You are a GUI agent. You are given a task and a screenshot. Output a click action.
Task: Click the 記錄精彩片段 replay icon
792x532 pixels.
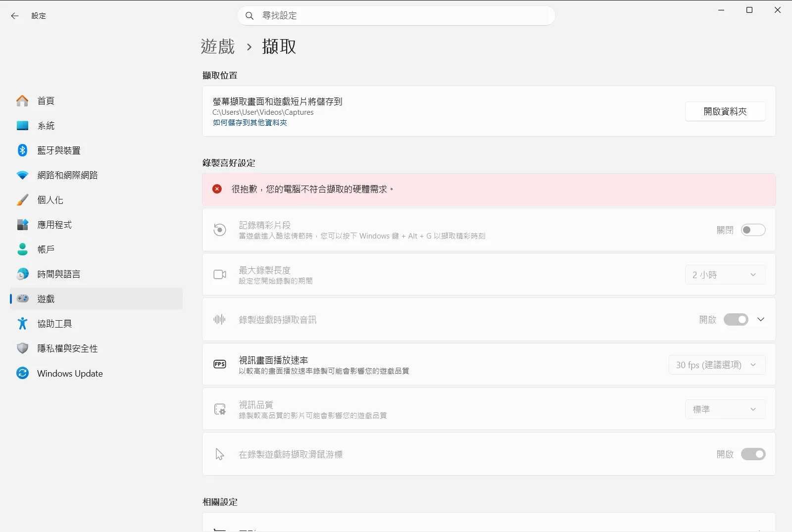pyautogui.click(x=220, y=230)
